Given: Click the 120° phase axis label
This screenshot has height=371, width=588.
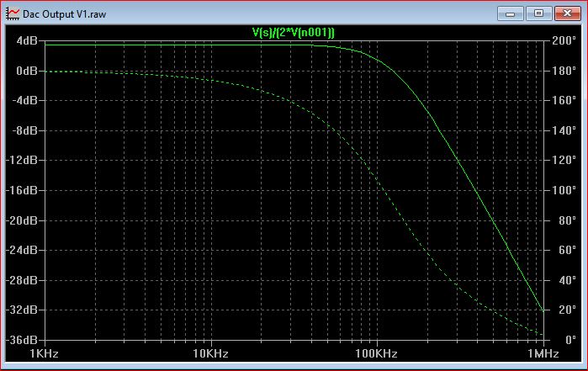Looking at the screenshot, I should click(564, 160).
